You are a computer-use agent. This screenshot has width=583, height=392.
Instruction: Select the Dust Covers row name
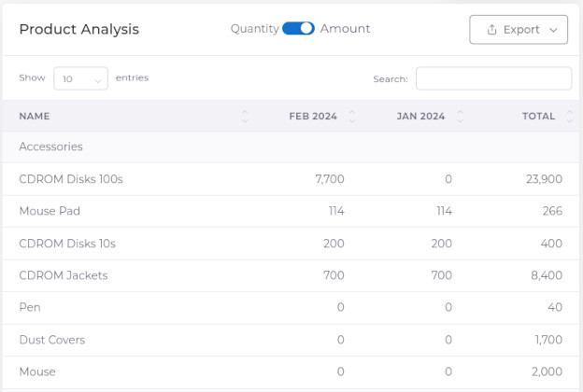[x=52, y=340]
